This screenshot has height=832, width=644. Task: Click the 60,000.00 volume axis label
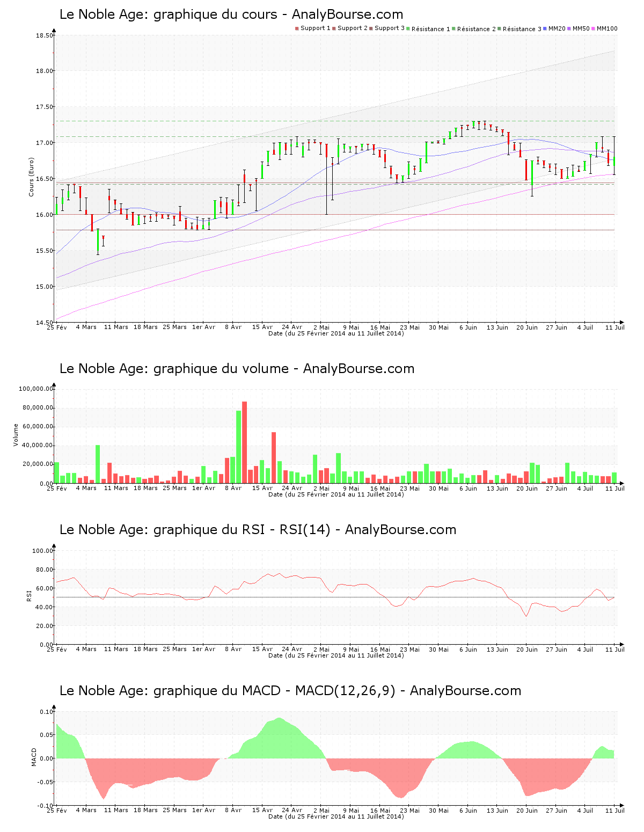[38, 427]
